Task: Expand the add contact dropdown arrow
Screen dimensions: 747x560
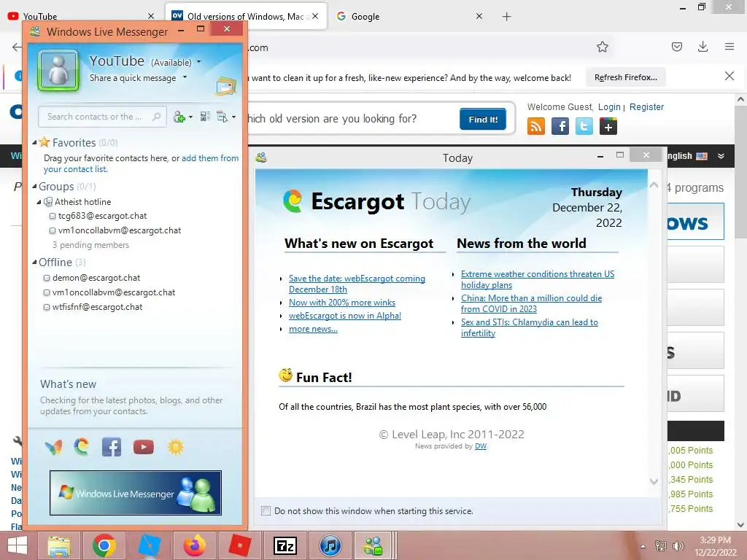Action: coord(190,117)
